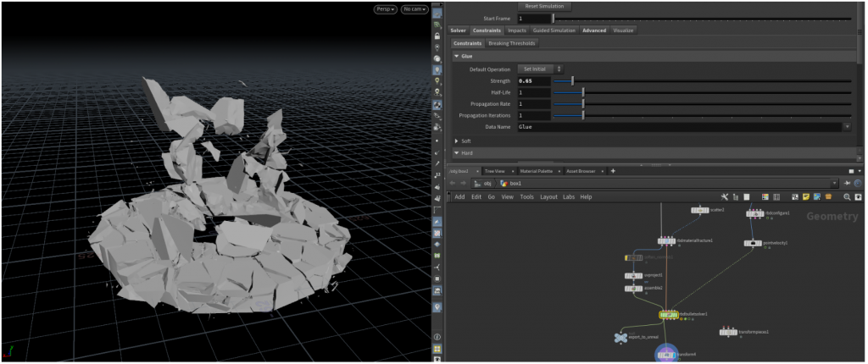The height and width of the screenshot is (364, 868).
Task: Click the Half-Life value field
Action: click(534, 92)
